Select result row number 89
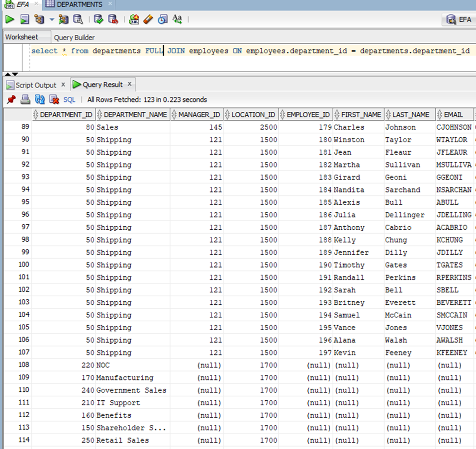The height and width of the screenshot is (449, 476). point(17,127)
